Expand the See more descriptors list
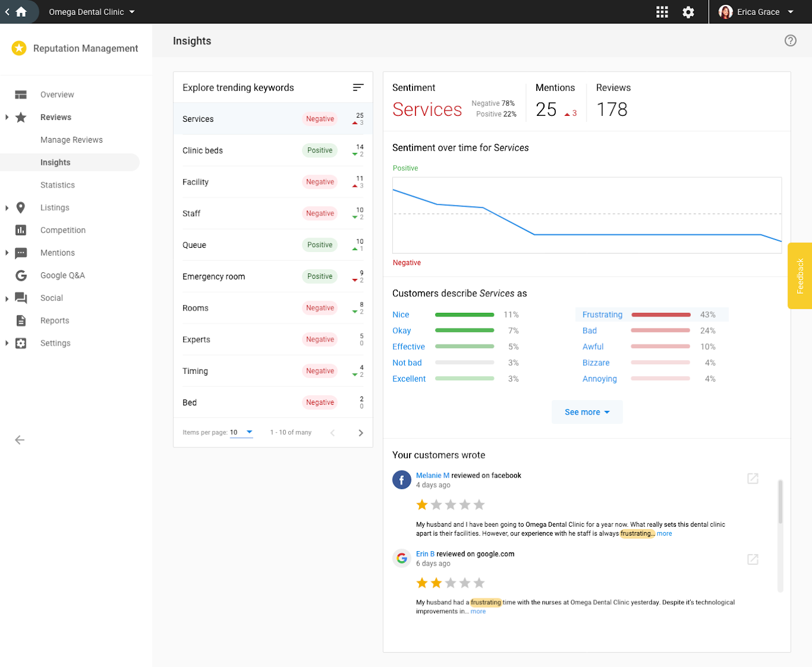The height and width of the screenshot is (667, 812). coord(587,412)
